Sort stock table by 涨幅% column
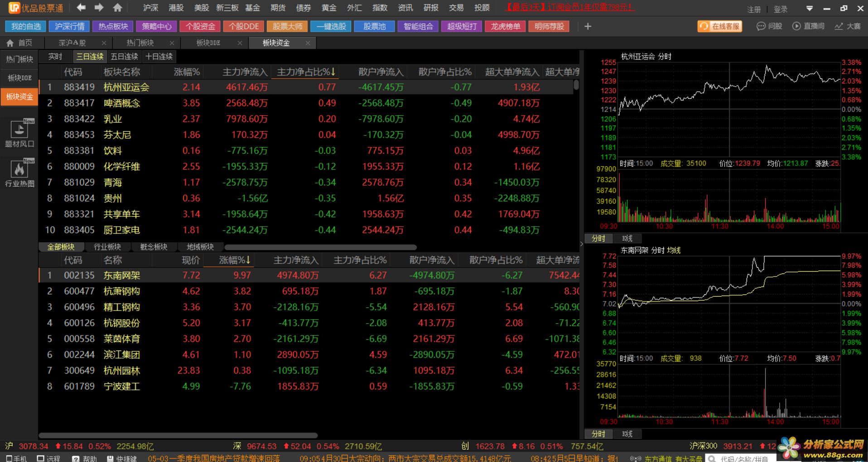 tap(234, 260)
